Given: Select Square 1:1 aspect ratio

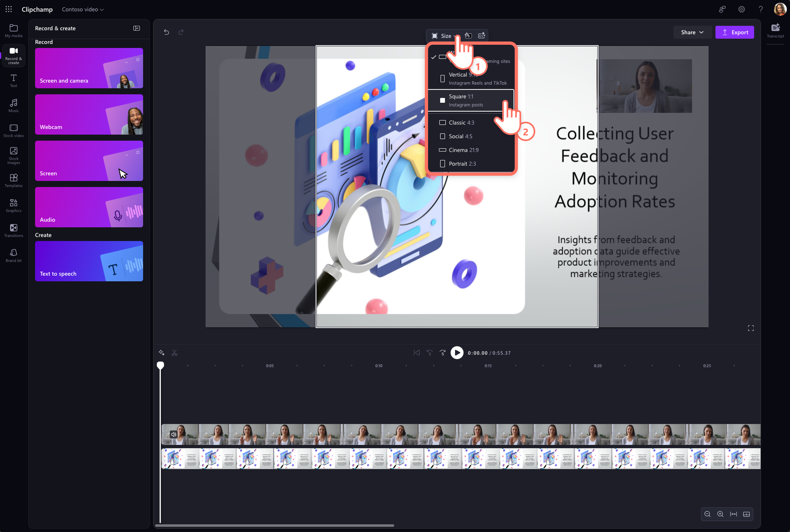Looking at the screenshot, I should pyautogui.click(x=471, y=100).
